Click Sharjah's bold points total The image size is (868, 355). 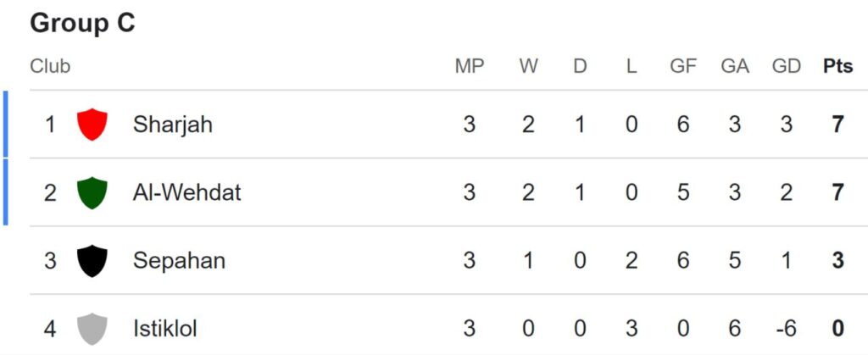[x=838, y=125]
